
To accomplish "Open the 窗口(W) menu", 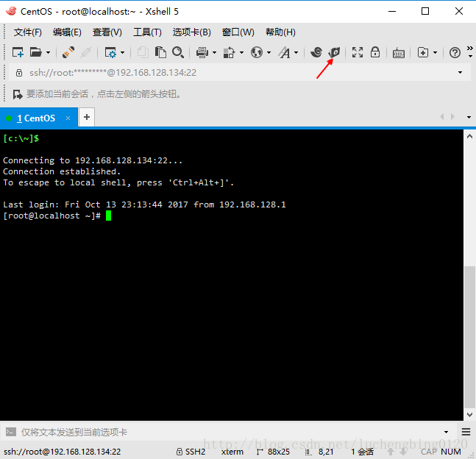I will [x=238, y=32].
